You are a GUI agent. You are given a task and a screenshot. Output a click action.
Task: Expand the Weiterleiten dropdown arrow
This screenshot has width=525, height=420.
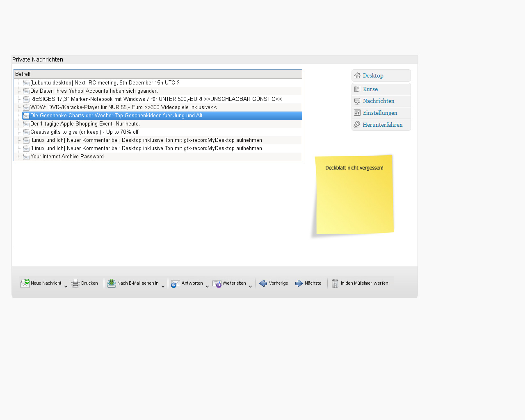250,286
